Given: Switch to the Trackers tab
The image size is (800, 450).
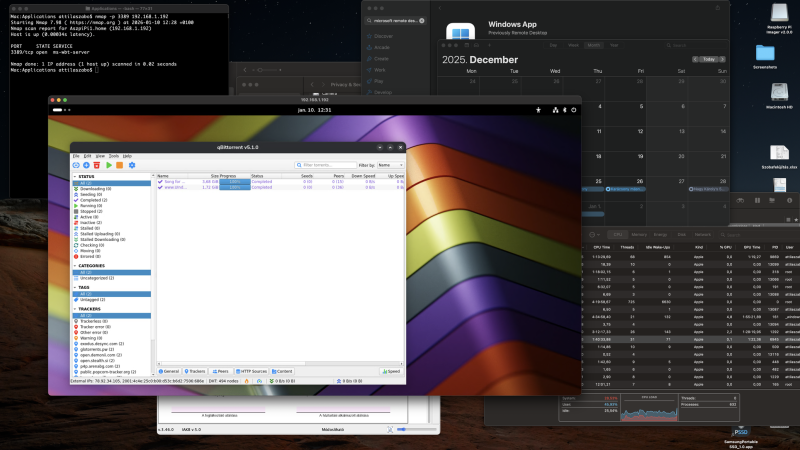Looking at the screenshot, I should [196, 371].
